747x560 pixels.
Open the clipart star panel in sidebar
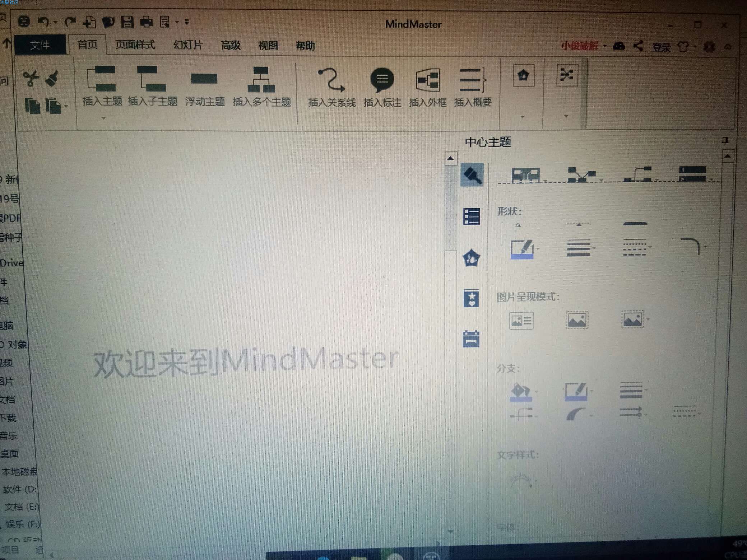(x=472, y=298)
